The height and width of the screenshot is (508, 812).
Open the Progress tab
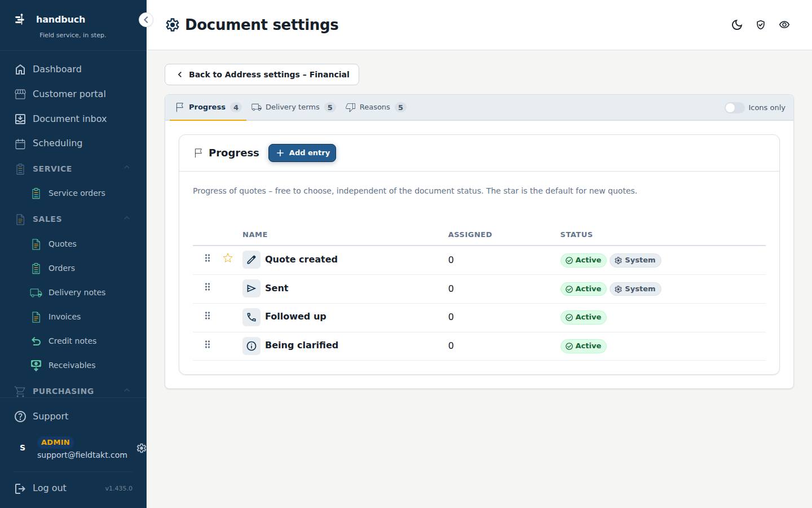point(208,107)
